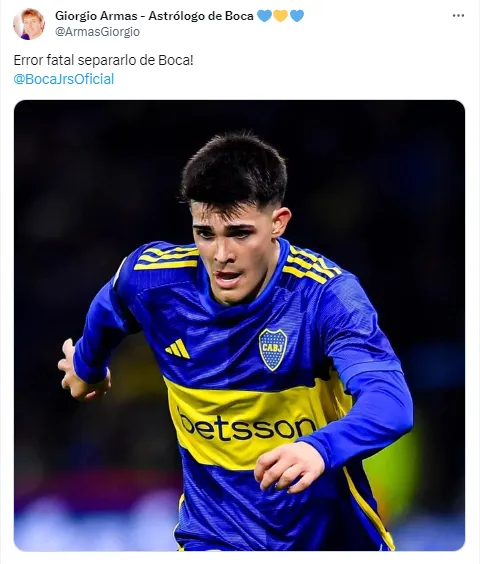The image size is (480, 564).
Task: Click 'Astrólogo de Boca' in the display name
Action: [201, 16]
